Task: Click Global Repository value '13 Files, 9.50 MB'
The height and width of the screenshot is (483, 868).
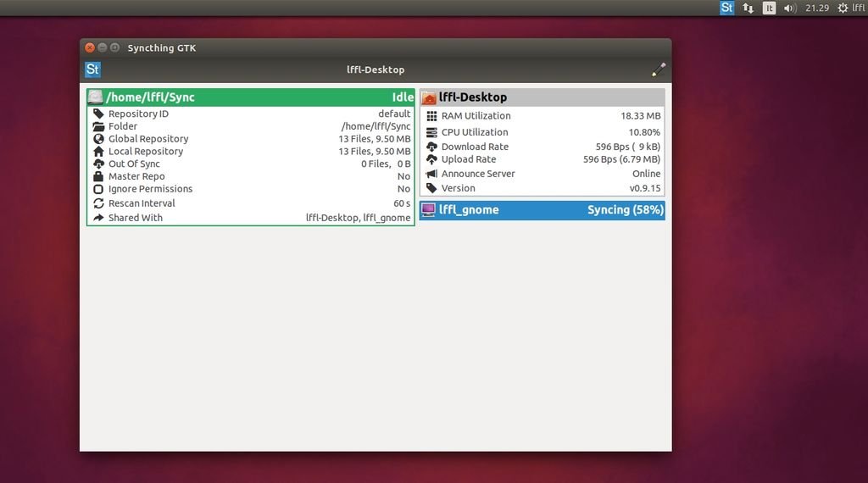Action: tap(375, 139)
